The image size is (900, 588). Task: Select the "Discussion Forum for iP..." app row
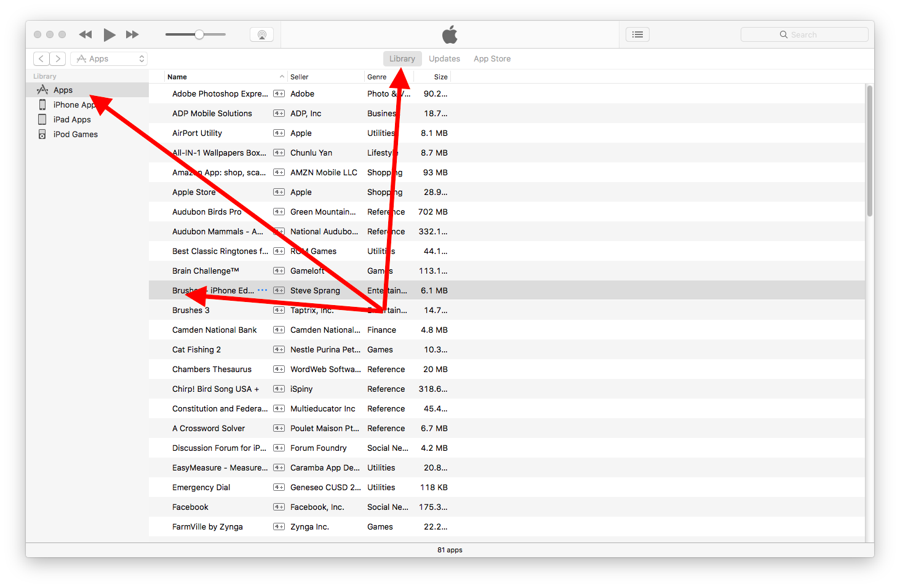pyautogui.click(x=507, y=448)
